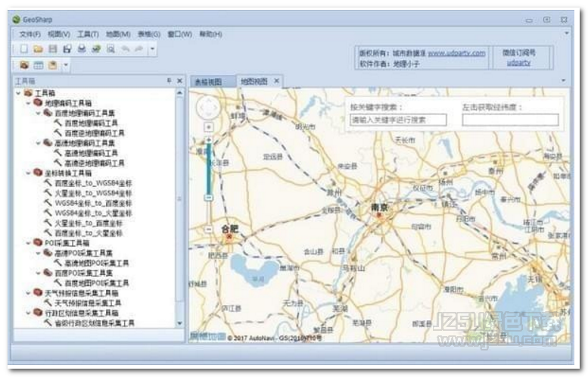The width and height of the screenshot is (588, 377).
Task: Click the GeoSharp app logo in title bar
Action: pos(16,20)
